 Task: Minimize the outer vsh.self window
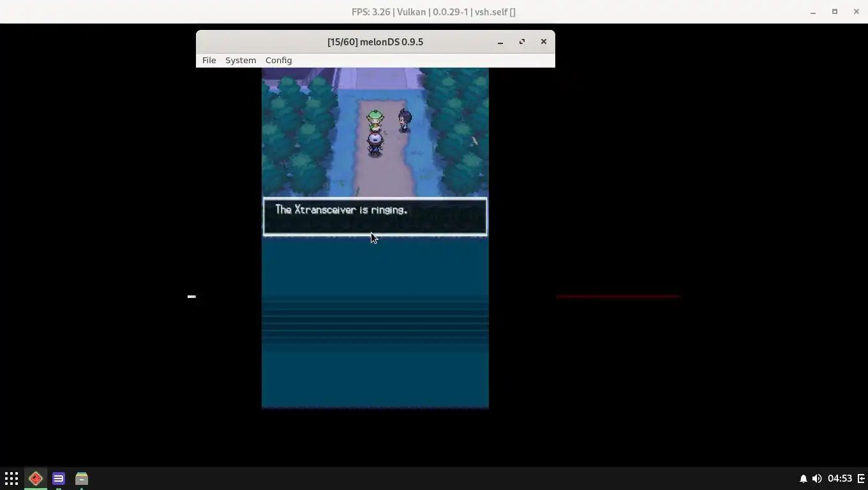point(813,12)
